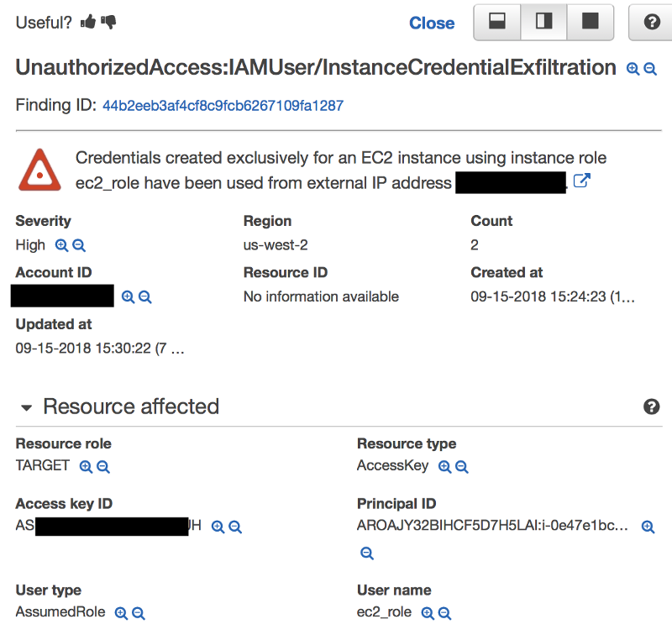Collapse the Resource affected section

pyautogui.click(x=26, y=407)
